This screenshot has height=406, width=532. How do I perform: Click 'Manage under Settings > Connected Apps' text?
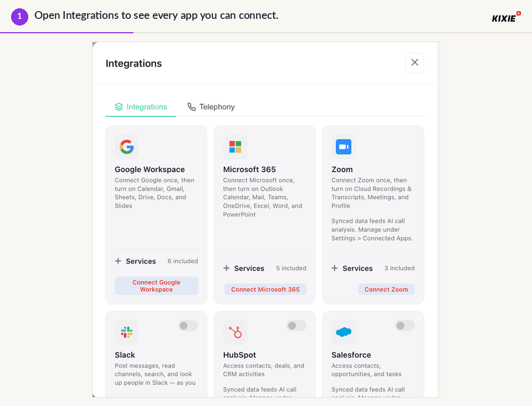pyautogui.click(x=372, y=234)
